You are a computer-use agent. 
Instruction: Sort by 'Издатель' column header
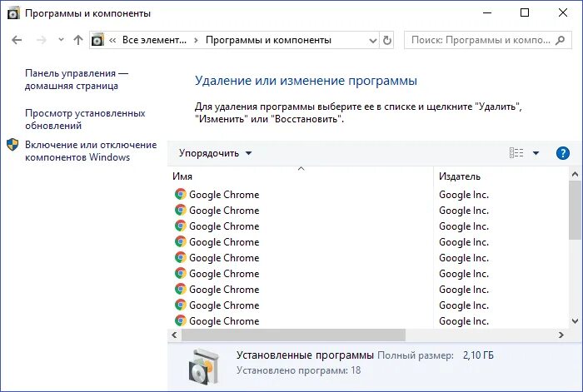501,176
